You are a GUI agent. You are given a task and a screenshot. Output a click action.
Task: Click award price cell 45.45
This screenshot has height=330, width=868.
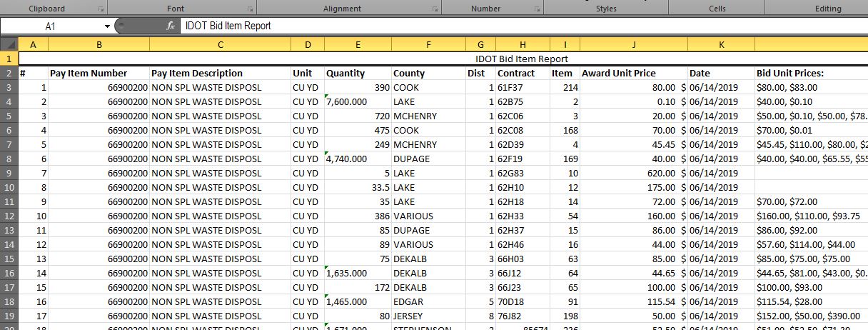[x=634, y=144]
